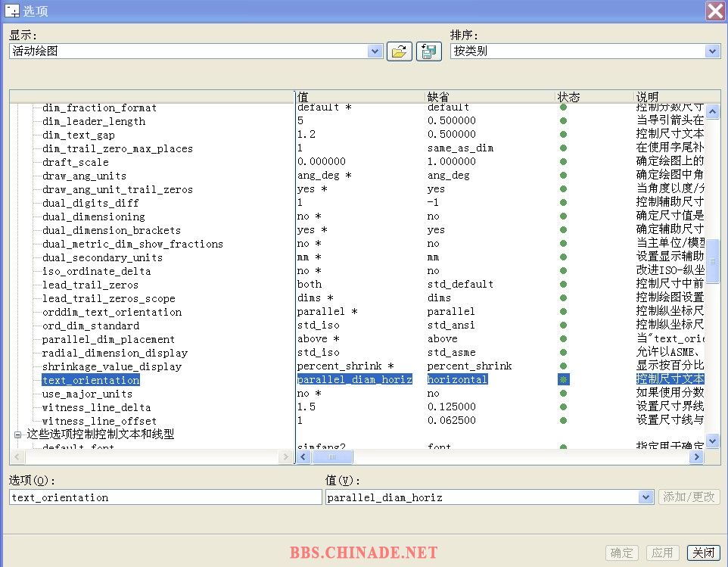
Task: Open configuration file folder icon
Action: tap(400, 51)
